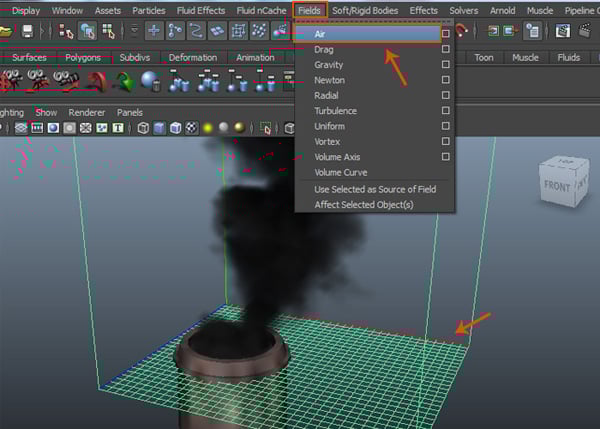The height and width of the screenshot is (429, 600).
Task: Click the sphere with trash can shelf icon
Action: pyautogui.click(x=150, y=81)
